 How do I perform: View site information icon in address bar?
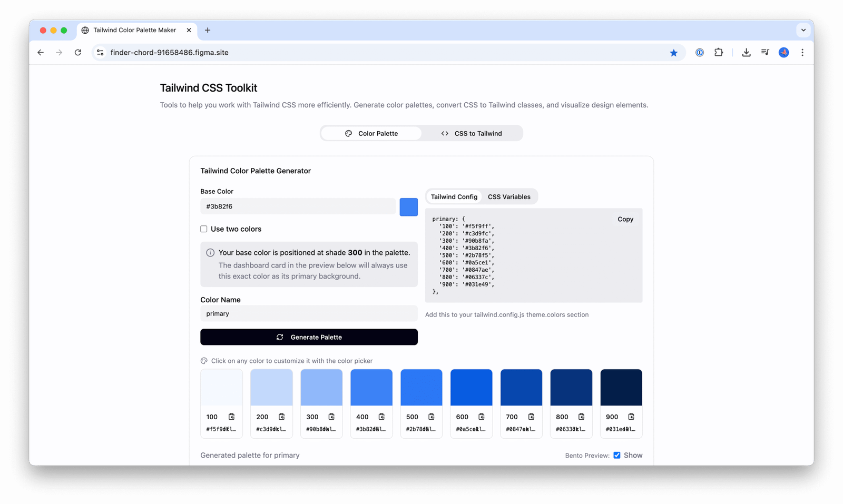(x=100, y=53)
